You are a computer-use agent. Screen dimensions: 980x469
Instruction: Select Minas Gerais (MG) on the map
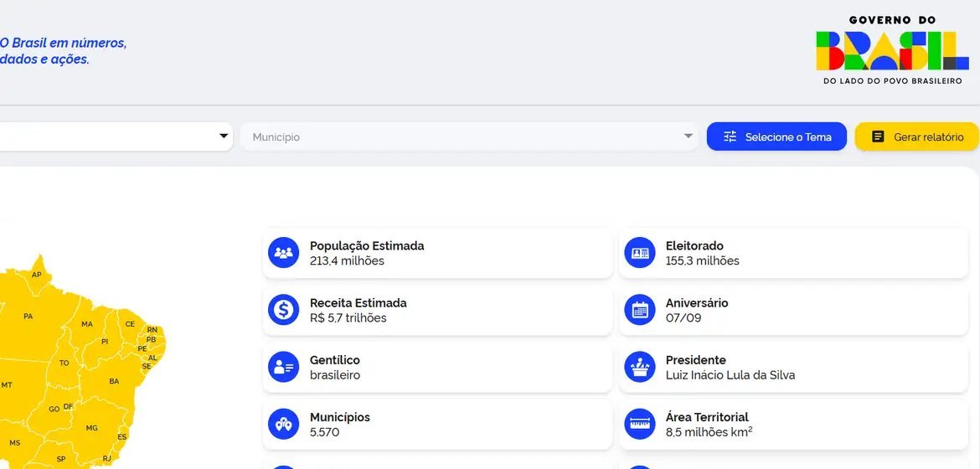[92, 428]
